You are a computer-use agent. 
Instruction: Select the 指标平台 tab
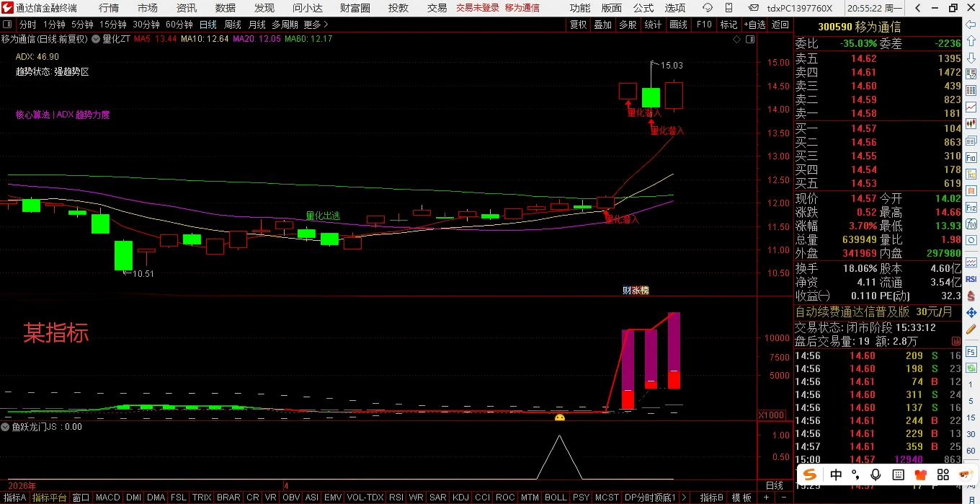[50, 498]
